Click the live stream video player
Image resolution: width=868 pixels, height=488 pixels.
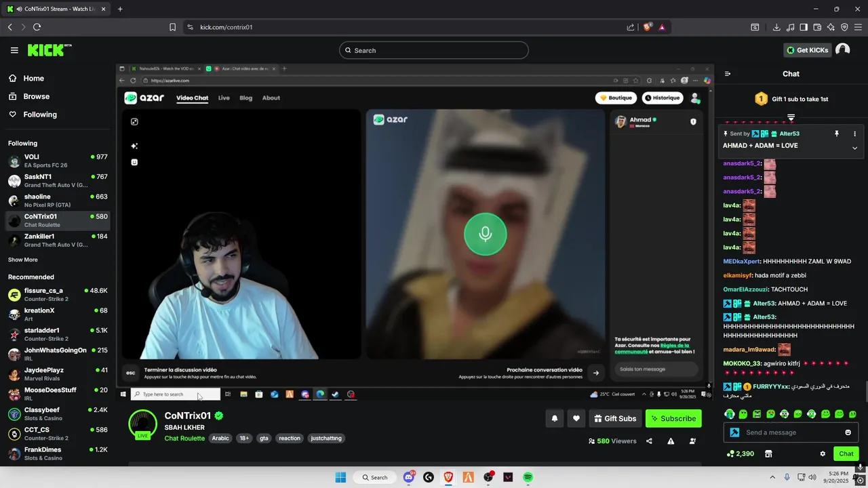coord(415,232)
